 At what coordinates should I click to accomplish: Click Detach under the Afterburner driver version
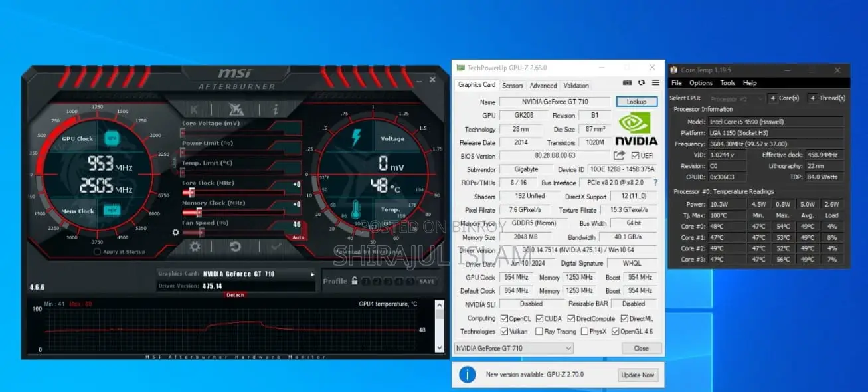coord(235,295)
